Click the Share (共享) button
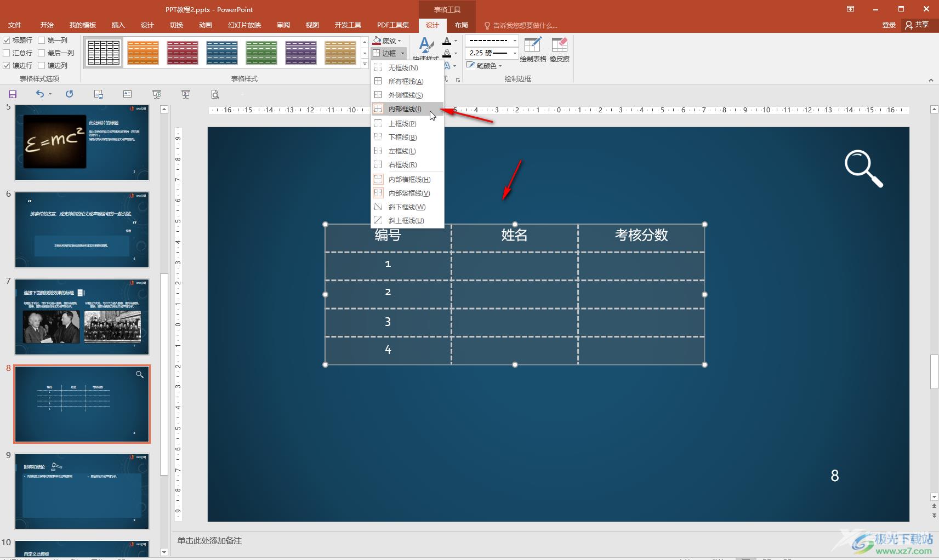The height and width of the screenshot is (560, 939). [917, 25]
